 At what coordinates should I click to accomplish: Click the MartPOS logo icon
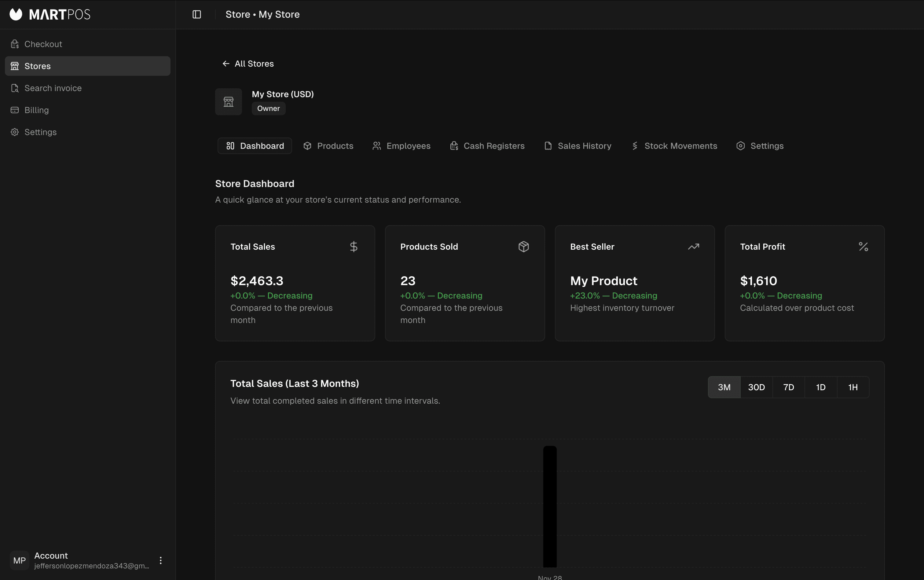[16, 15]
